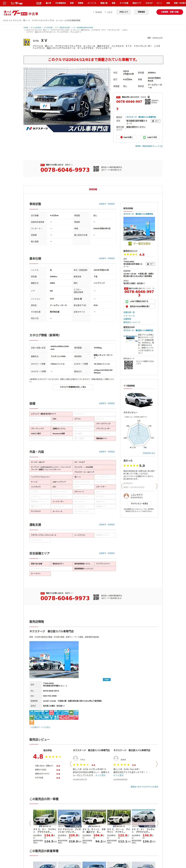Open the hamburger menu icon in the header
This screenshot has height=868, width=186.
(4, 3)
